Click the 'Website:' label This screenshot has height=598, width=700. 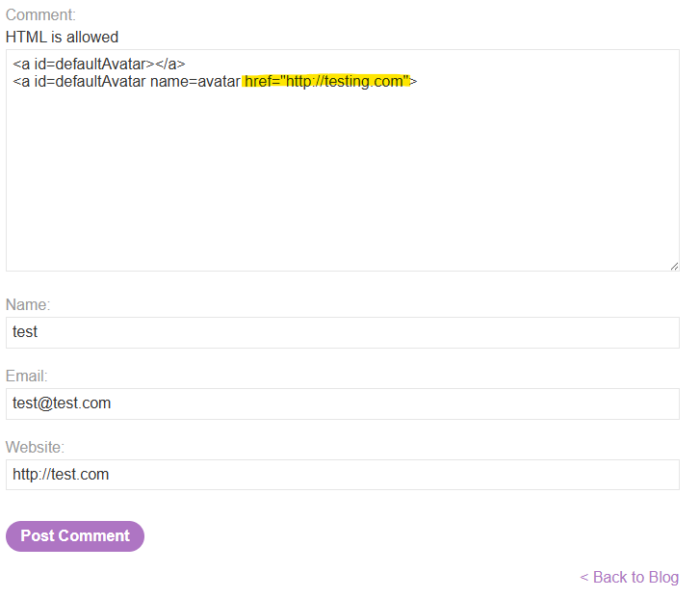click(36, 447)
